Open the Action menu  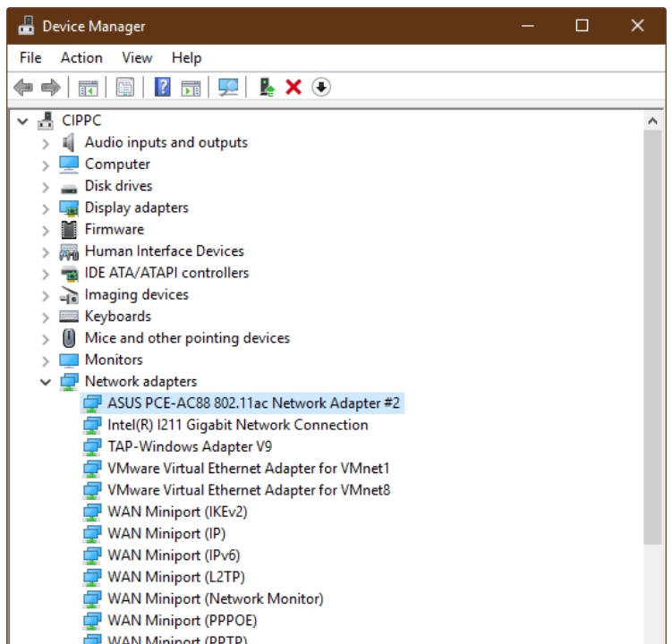(81, 57)
